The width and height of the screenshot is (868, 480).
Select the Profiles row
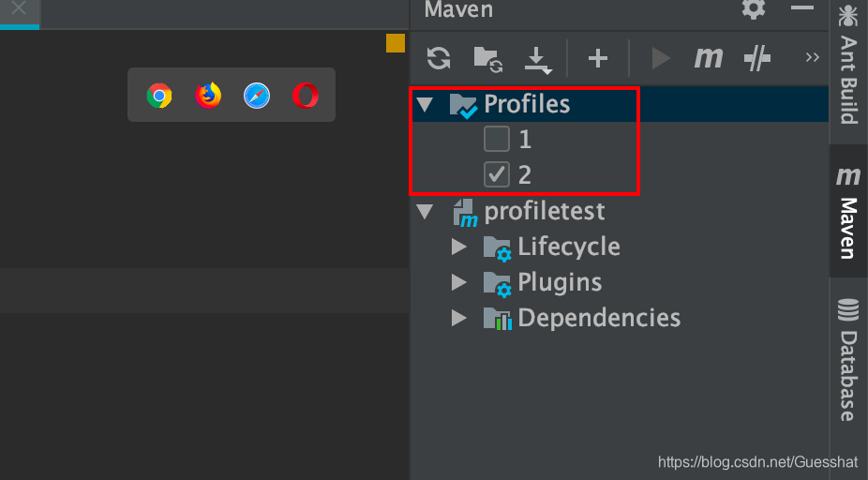[x=620, y=104]
